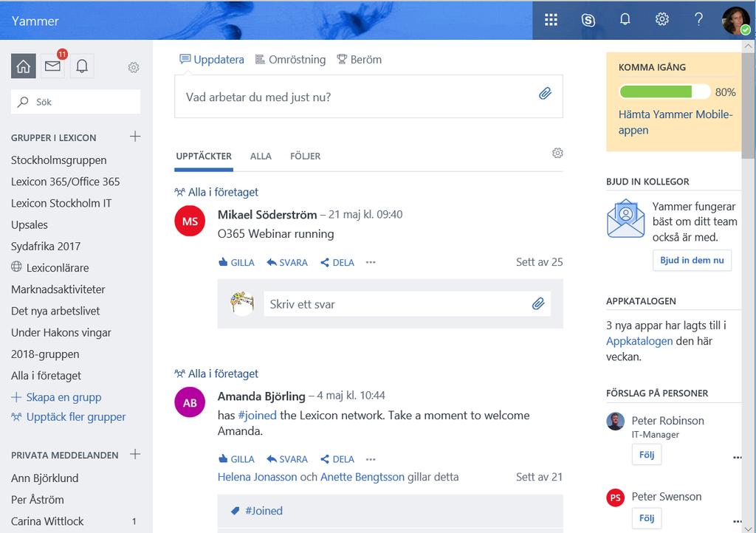This screenshot has height=533, width=756.
Task: Open the help question mark icon
Action: 698,19
